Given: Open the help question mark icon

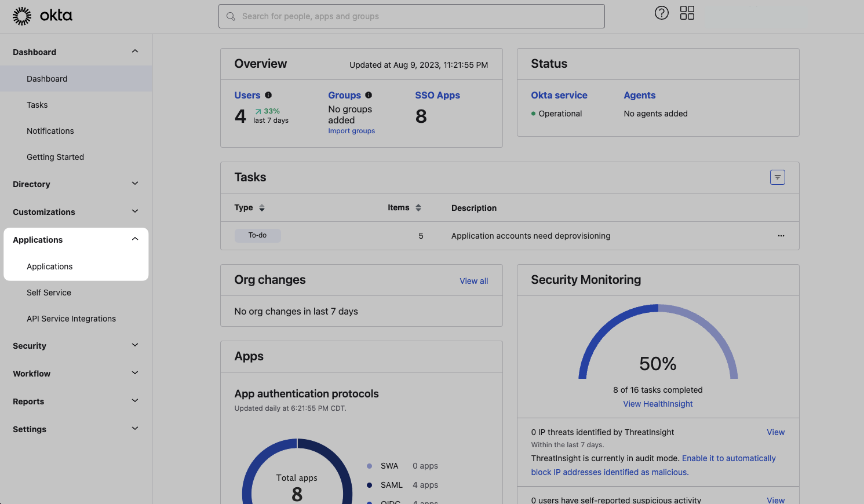Looking at the screenshot, I should [x=661, y=13].
